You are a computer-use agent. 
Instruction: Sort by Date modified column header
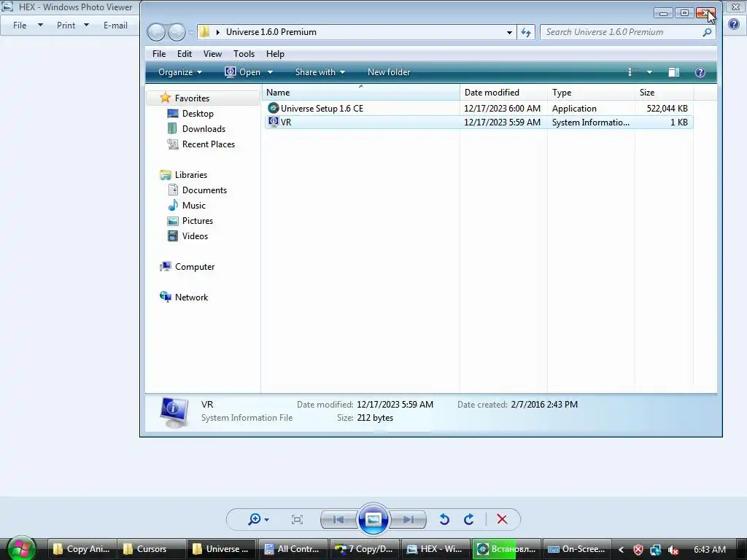pos(503,93)
